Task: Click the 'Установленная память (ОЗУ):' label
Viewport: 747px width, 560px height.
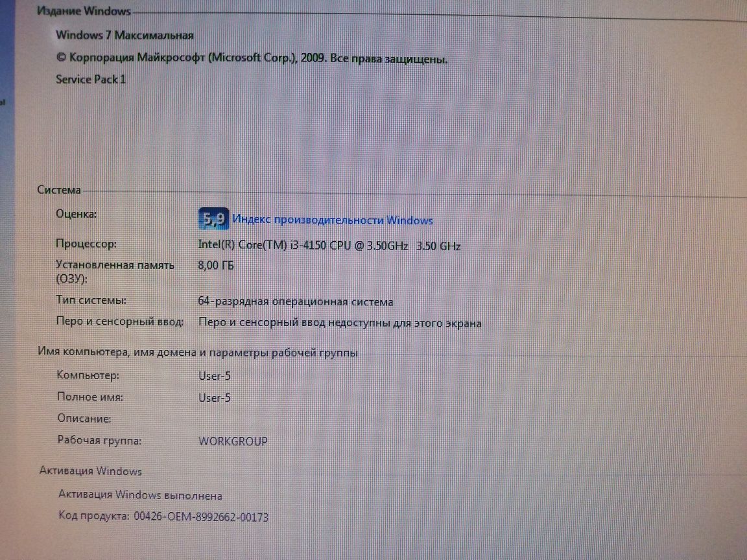Action: [115, 272]
